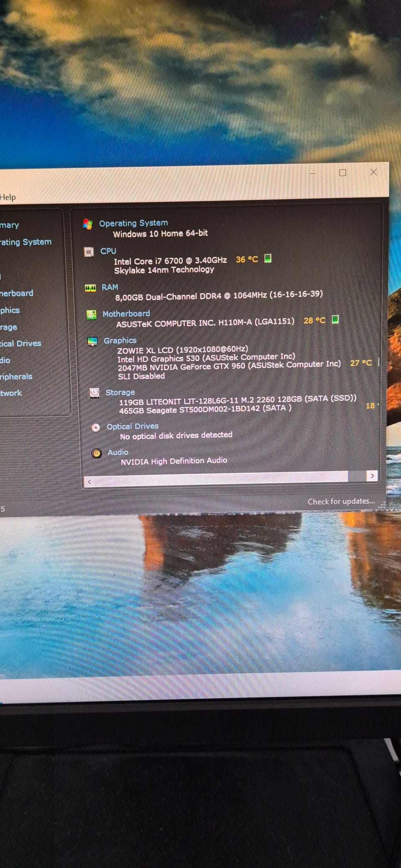The width and height of the screenshot is (401, 868).
Task: Click the horizontal scrollbar left arrow
Action: pyautogui.click(x=89, y=482)
